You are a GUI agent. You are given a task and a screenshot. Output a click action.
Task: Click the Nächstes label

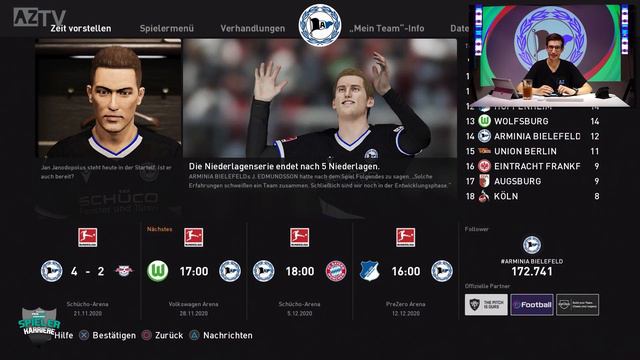[x=159, y=229]
